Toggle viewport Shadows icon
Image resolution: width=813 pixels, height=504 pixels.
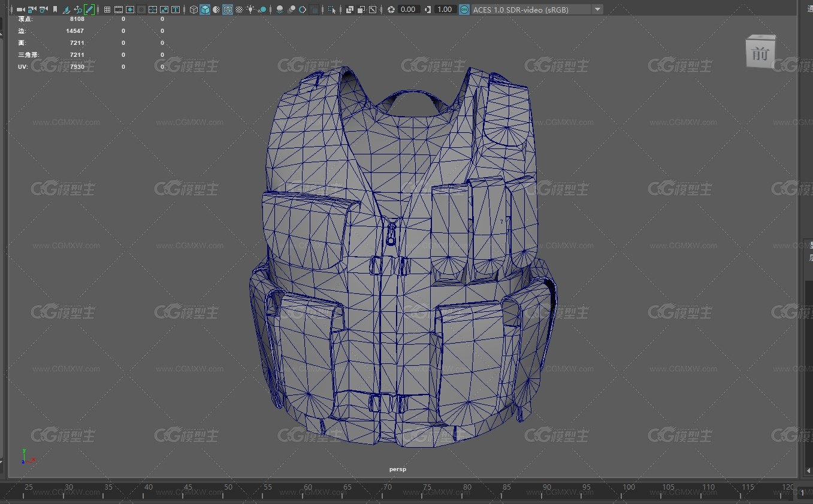262,10
